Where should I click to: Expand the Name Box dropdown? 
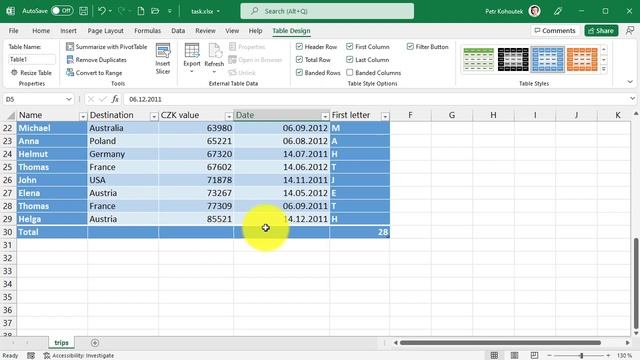tap(68, 99)
